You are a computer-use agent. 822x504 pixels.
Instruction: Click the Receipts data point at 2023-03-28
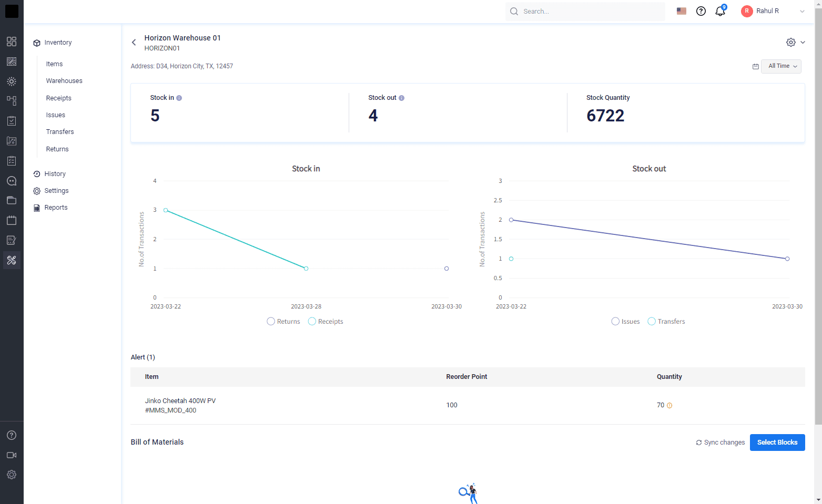point(306,269)
